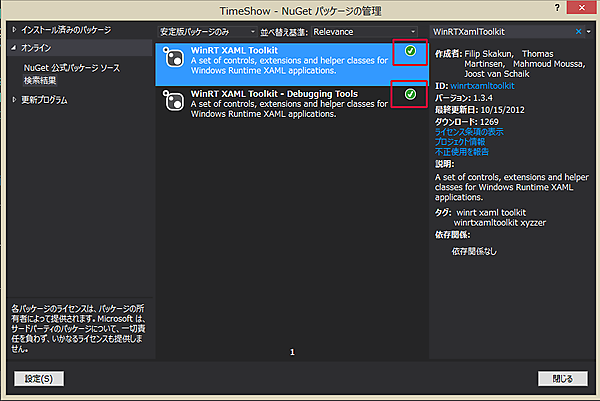Click page number 1

click(292, 352)
